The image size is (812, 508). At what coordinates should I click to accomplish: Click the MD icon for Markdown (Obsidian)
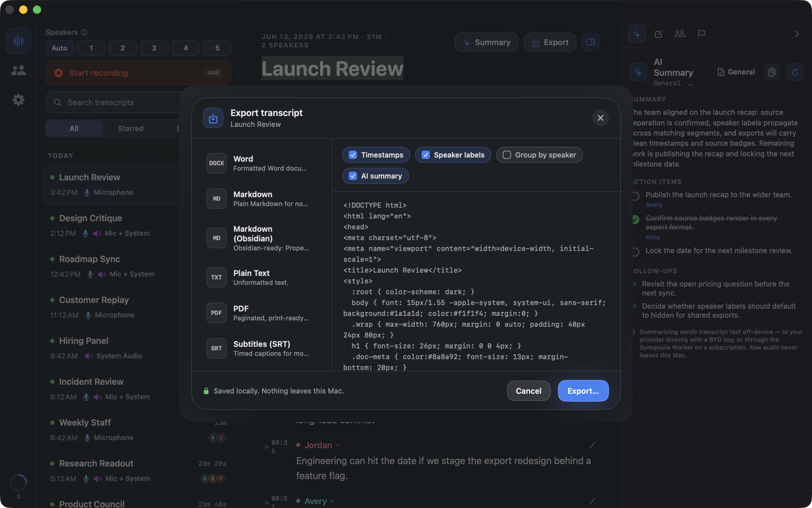217,238
